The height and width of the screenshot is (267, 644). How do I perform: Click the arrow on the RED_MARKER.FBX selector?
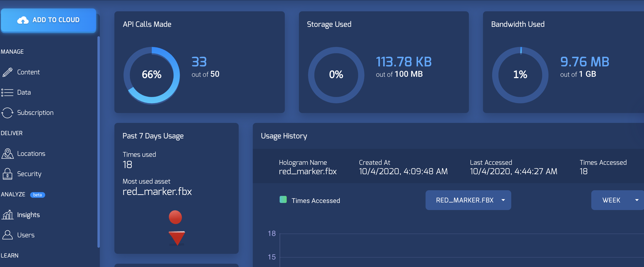503,200
